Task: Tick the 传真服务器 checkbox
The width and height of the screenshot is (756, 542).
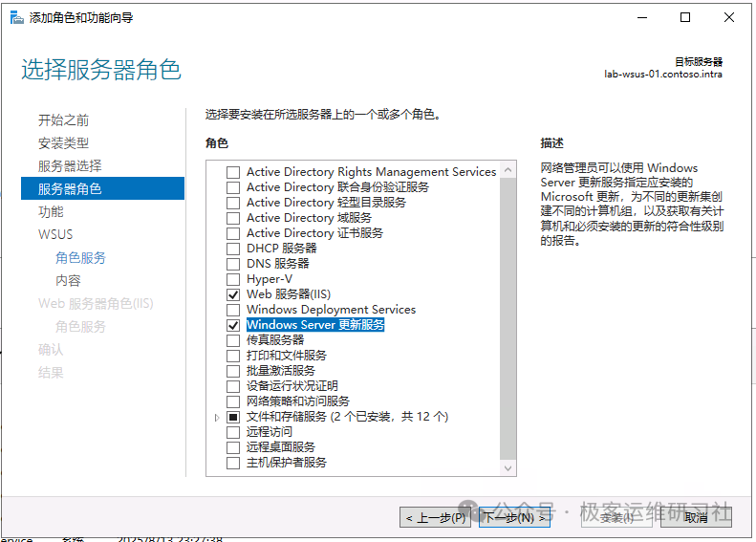Action: (x=233, y=340)
